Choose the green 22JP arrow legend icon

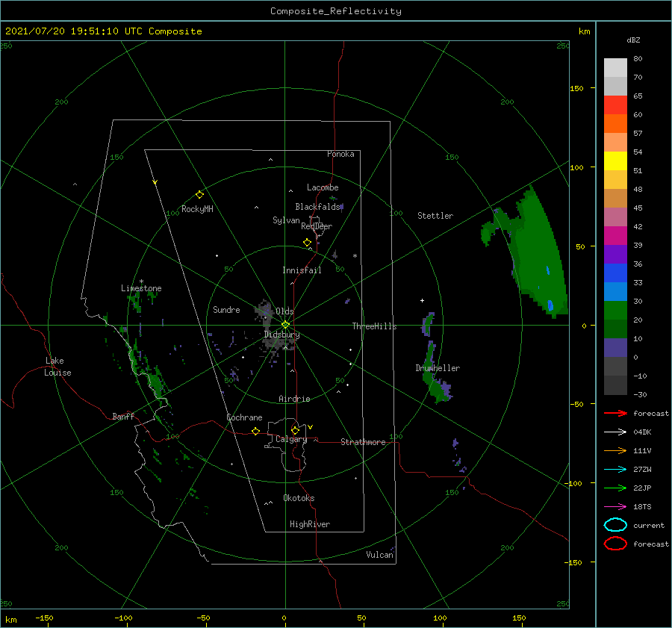(x=615, y=488)
